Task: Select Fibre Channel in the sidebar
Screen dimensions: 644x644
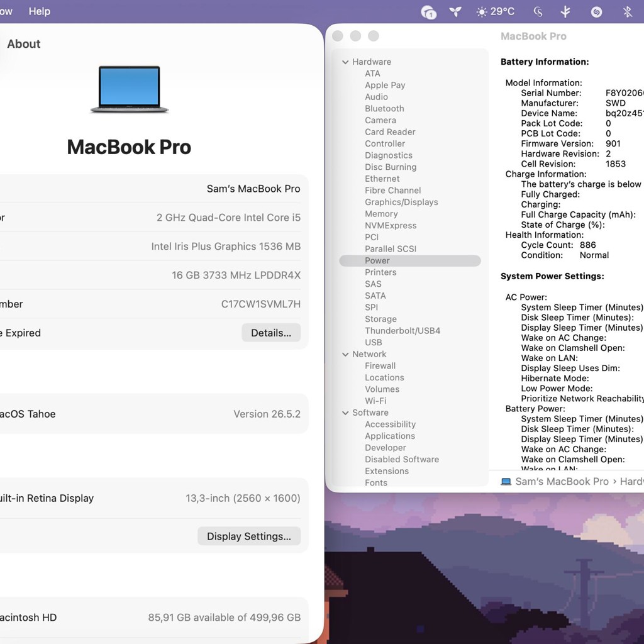Action: [392, 191]
